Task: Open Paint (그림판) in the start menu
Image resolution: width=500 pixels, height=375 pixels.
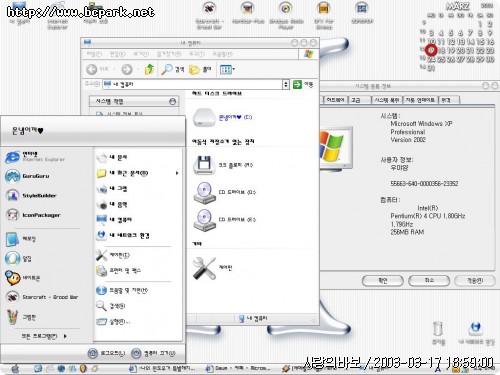Action: (21, 317)
